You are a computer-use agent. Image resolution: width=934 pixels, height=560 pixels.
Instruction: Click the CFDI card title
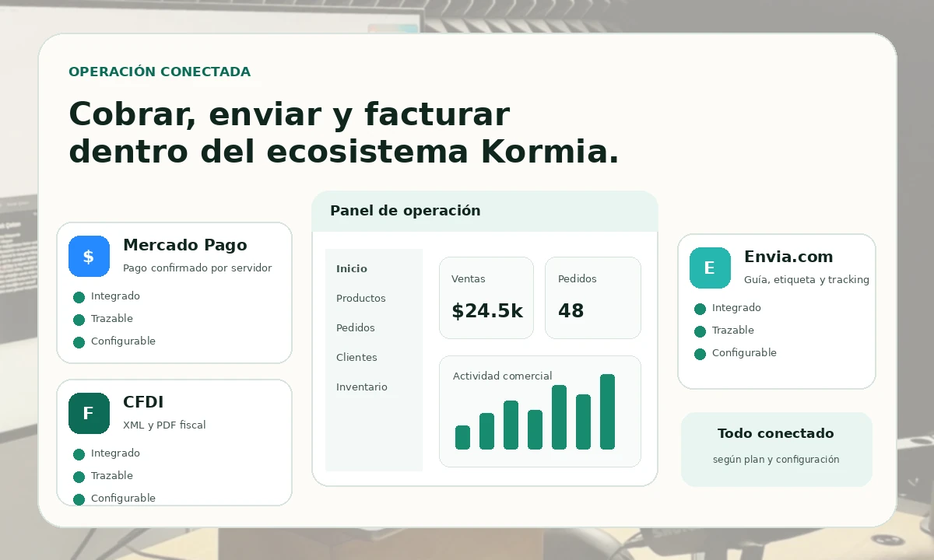click(x=143, y=402)
